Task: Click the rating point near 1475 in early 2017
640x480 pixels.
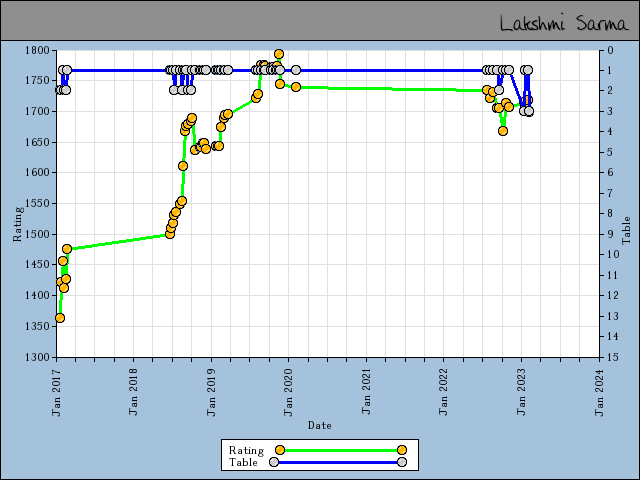Action: pyautogui.click(x=67, y=249)
